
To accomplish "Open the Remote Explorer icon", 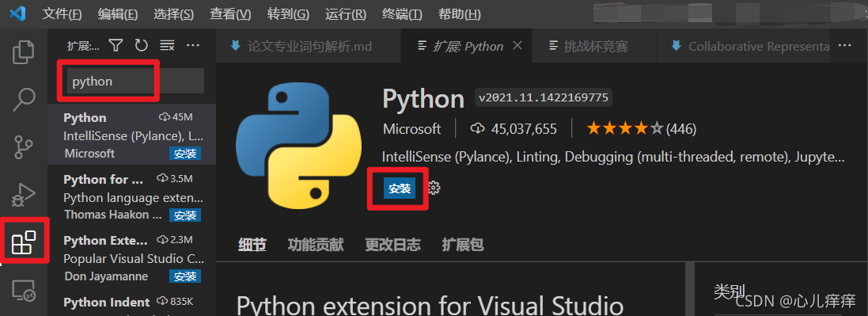I will 24,290.
